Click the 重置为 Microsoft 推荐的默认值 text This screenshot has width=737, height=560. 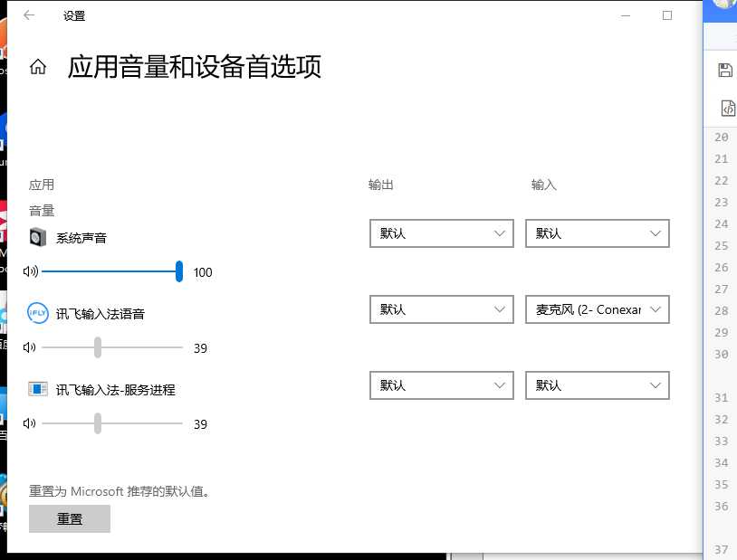[120, 491]
